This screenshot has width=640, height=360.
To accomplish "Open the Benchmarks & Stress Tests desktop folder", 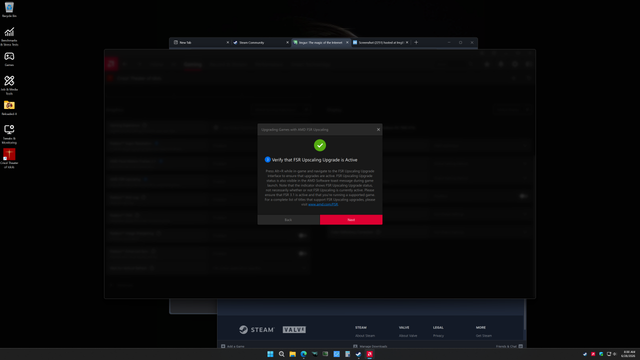I will click(x=9, y=36).
